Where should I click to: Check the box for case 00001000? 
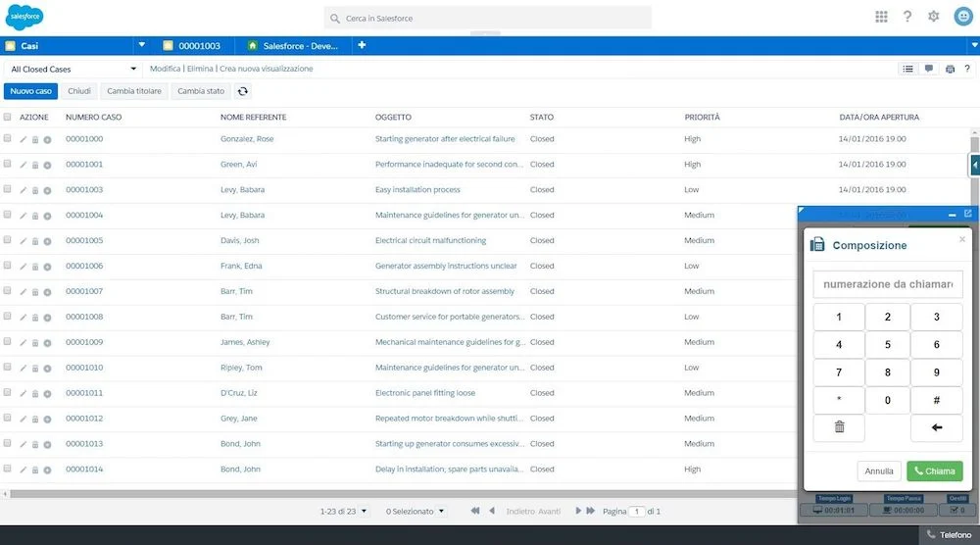8,138
